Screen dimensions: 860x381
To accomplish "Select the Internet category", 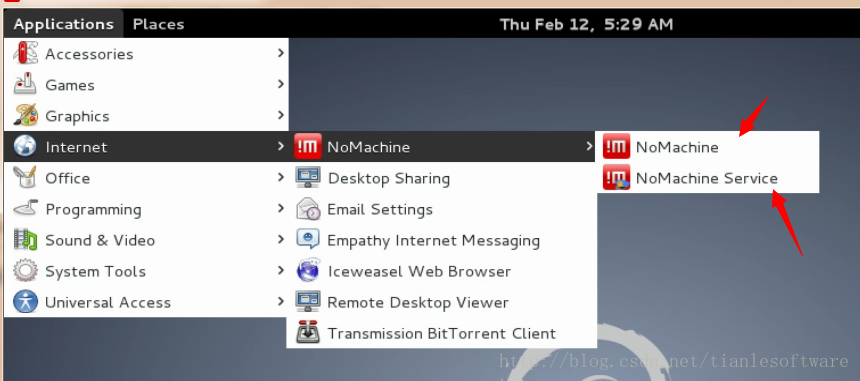I will pyautogui.click(x=146, y=147).
